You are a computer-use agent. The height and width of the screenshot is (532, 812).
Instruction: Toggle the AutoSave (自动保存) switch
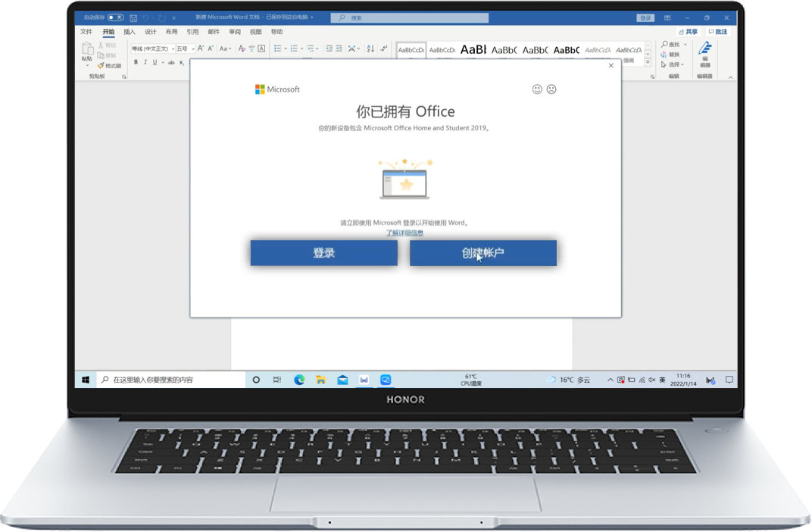coord(115,17)
